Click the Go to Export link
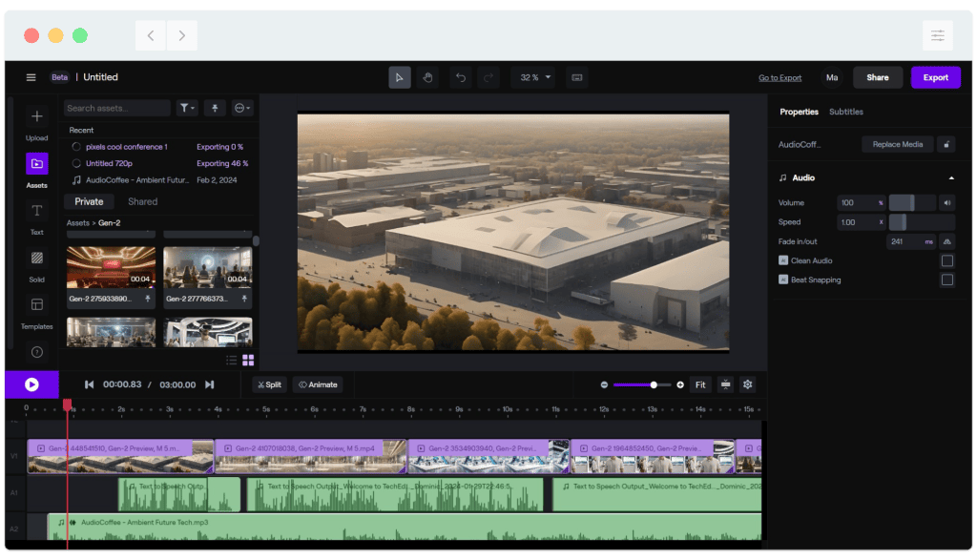Image resolution: width=977 pixels, height=560 pixels. tap(779, 77)
